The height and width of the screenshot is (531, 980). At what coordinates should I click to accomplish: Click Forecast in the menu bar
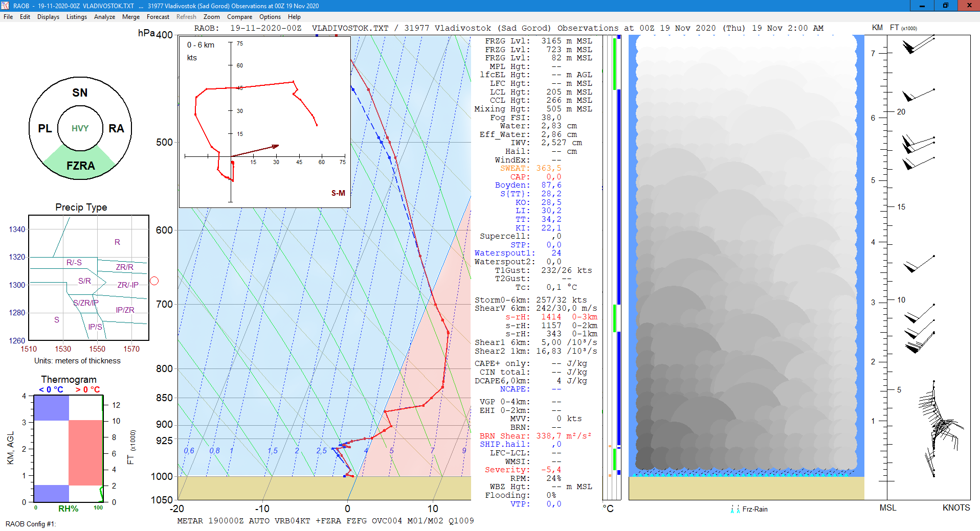tap(158, 17)
